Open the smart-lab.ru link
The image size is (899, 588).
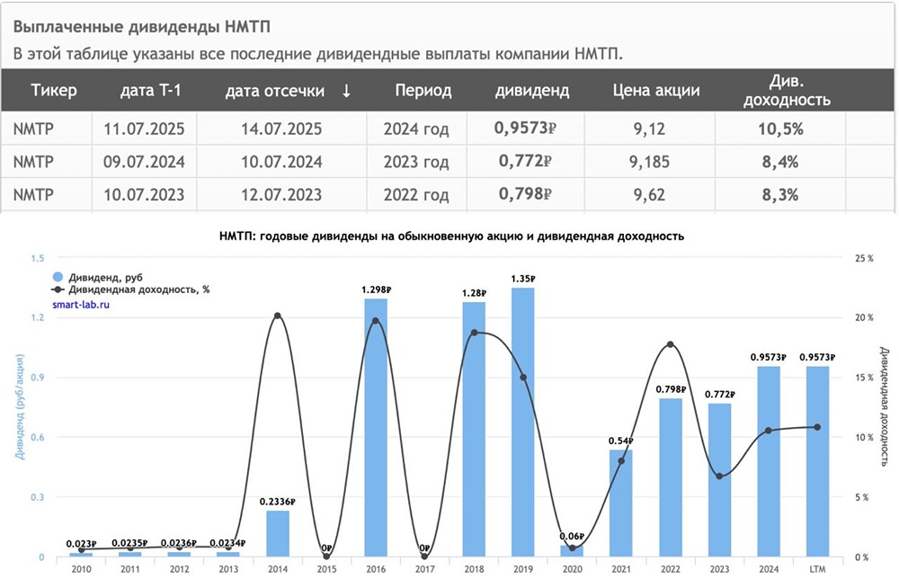pos(81,305)
